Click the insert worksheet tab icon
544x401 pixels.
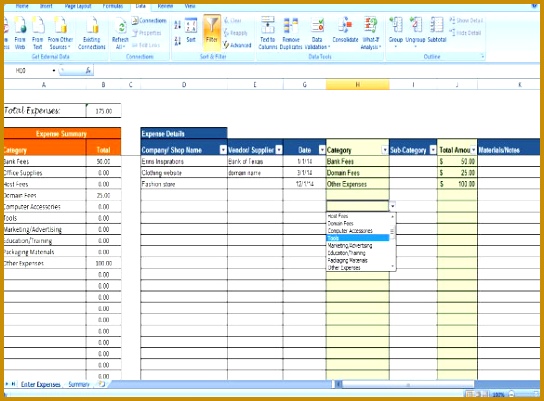pos(102,384)
